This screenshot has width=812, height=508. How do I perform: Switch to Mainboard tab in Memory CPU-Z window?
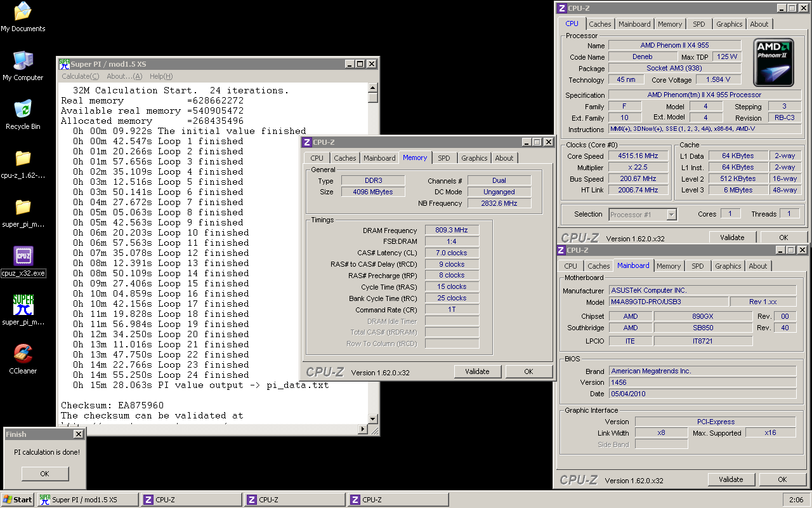379,158
